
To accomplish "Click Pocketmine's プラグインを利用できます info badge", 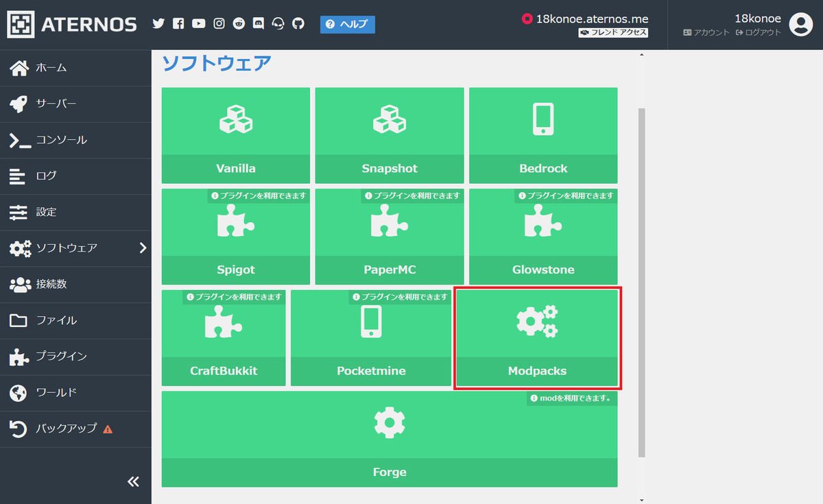I will tap(401, 297).
